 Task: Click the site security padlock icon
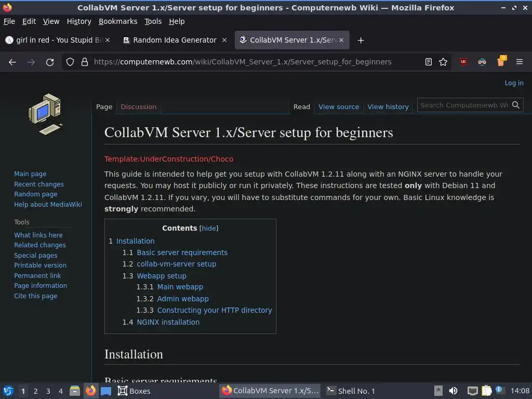[x=85, y=62]
